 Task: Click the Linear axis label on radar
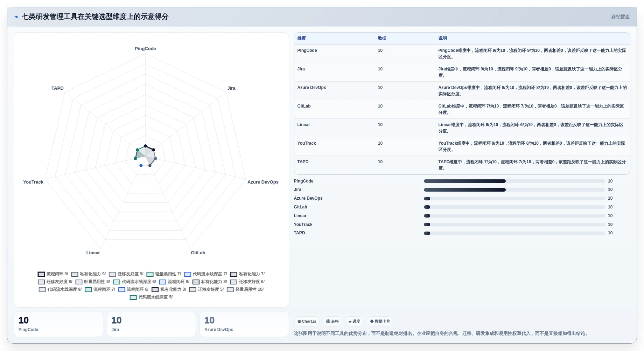click(93, 253)
